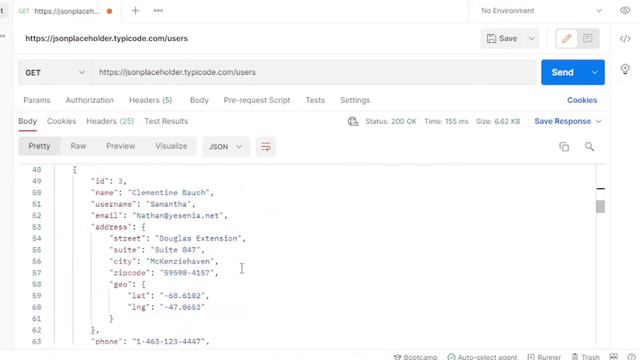Click Auto-select agent in status bar
The height and width of the screenshot is (360, 640).
[x=482, y=357]
